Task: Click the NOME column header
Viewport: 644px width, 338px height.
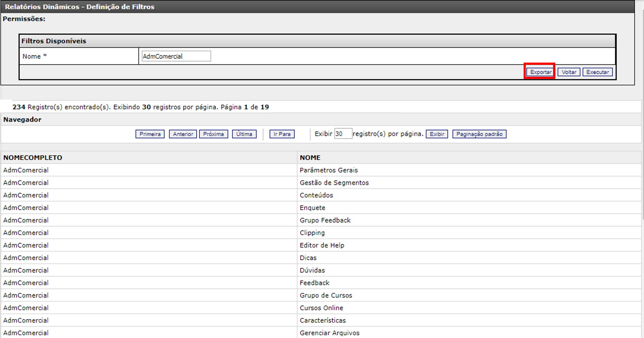Action: coord(310,158)
